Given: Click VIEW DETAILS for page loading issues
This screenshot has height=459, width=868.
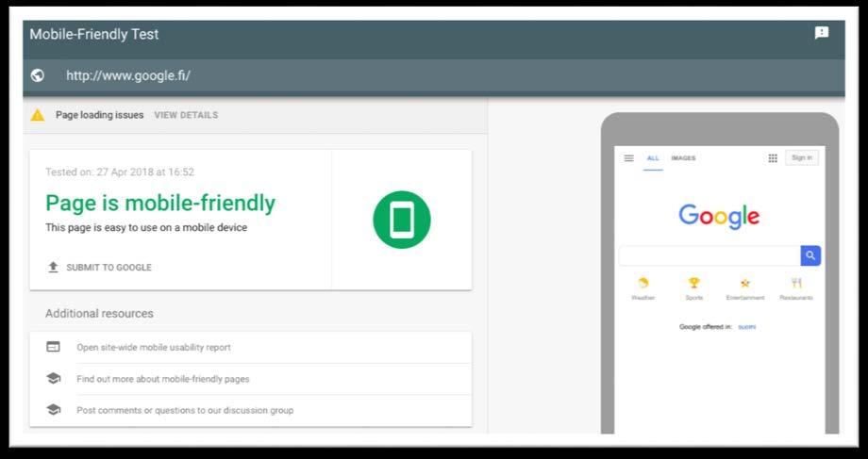Looking at the screenshot, I should tap(186, 115).
